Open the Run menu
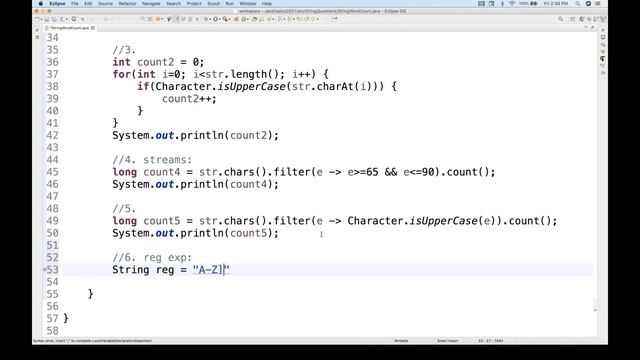 tap(230, 3)
